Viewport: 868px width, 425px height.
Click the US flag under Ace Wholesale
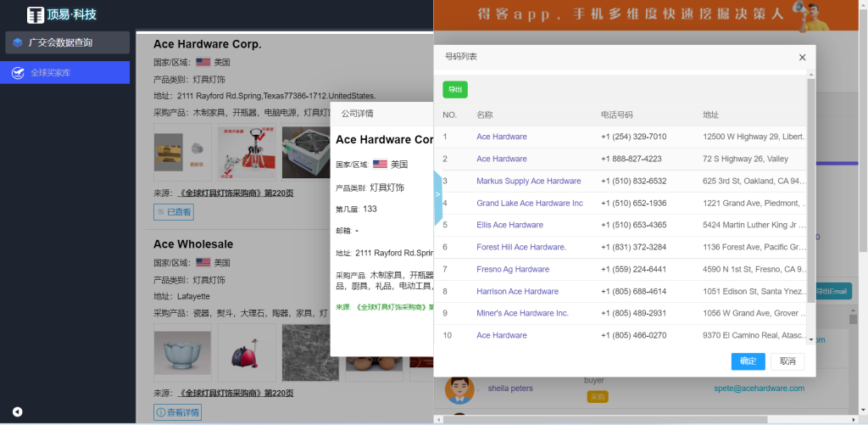[203, 263]
